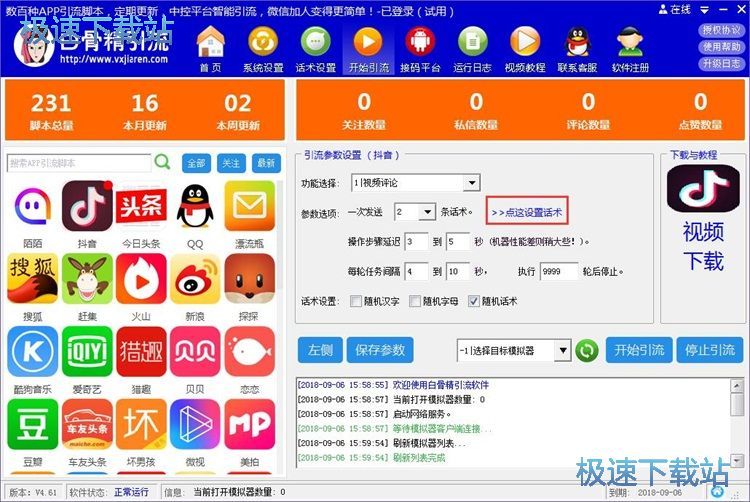Open the 首页 home icon
Screen dimensions: 750x502
pyautogui.click(x=210, y=48)
